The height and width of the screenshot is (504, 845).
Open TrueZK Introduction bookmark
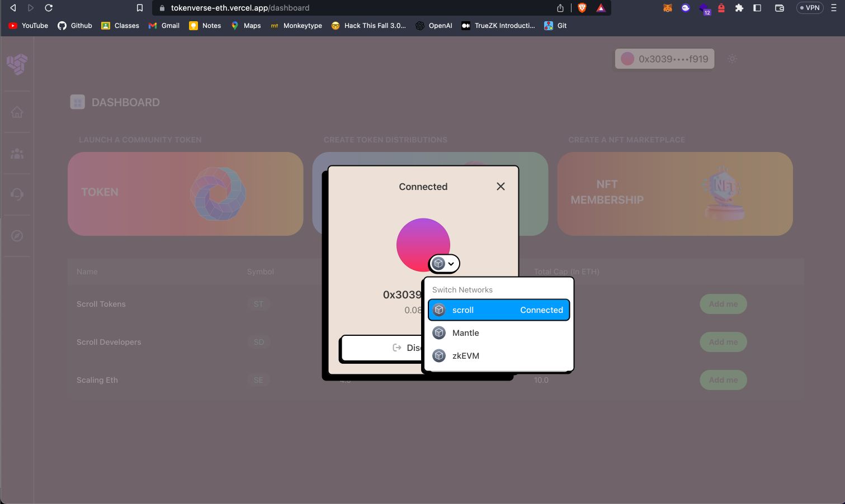(x=498, y=26)
